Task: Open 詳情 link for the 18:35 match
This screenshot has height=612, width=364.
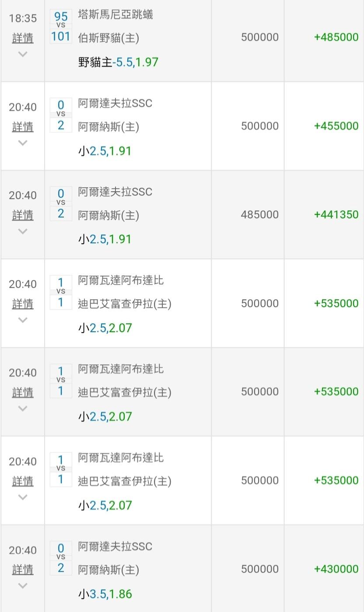Action: [x=23, y=38]
